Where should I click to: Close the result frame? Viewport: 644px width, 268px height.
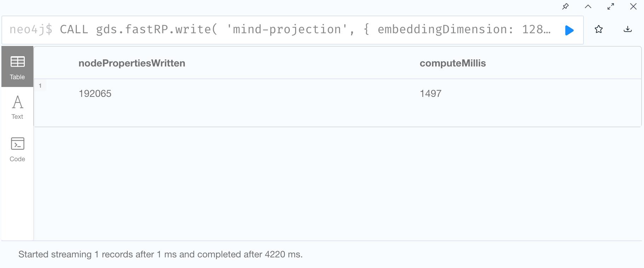click(633, 7)
